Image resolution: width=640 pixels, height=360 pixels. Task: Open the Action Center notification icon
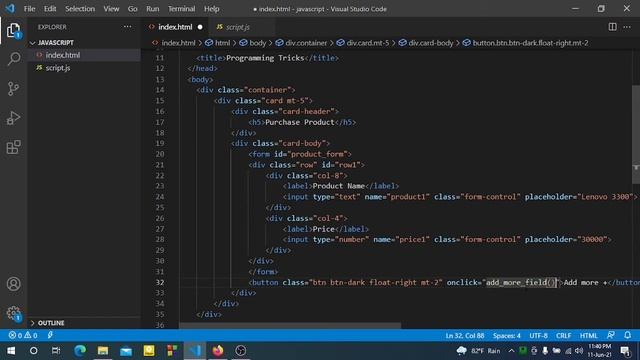(625, 351)
